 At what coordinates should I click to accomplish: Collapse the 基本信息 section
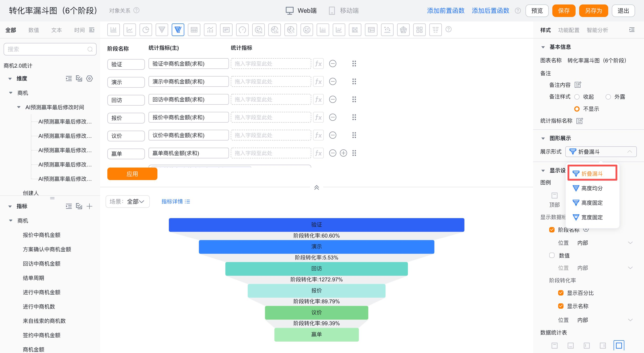point(543,47)
